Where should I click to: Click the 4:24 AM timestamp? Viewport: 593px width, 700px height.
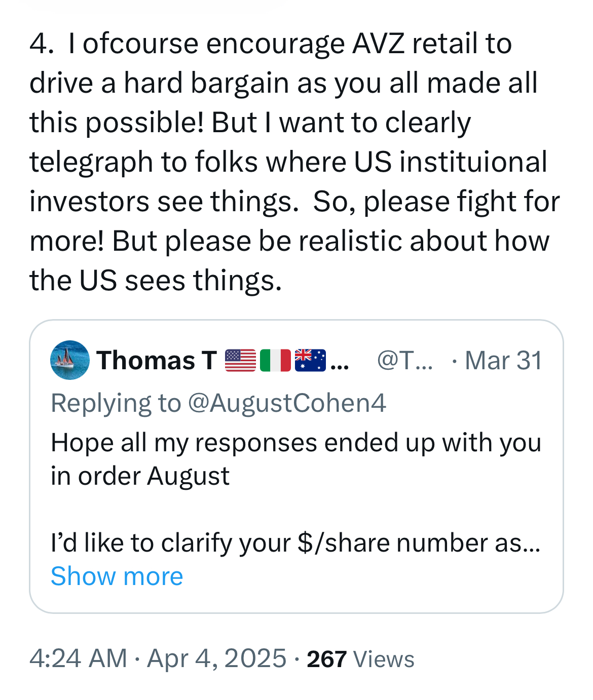[x=78, y=658]
